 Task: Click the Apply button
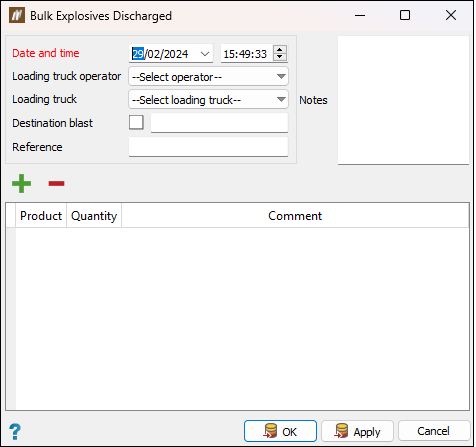click(x=357, y=431)
